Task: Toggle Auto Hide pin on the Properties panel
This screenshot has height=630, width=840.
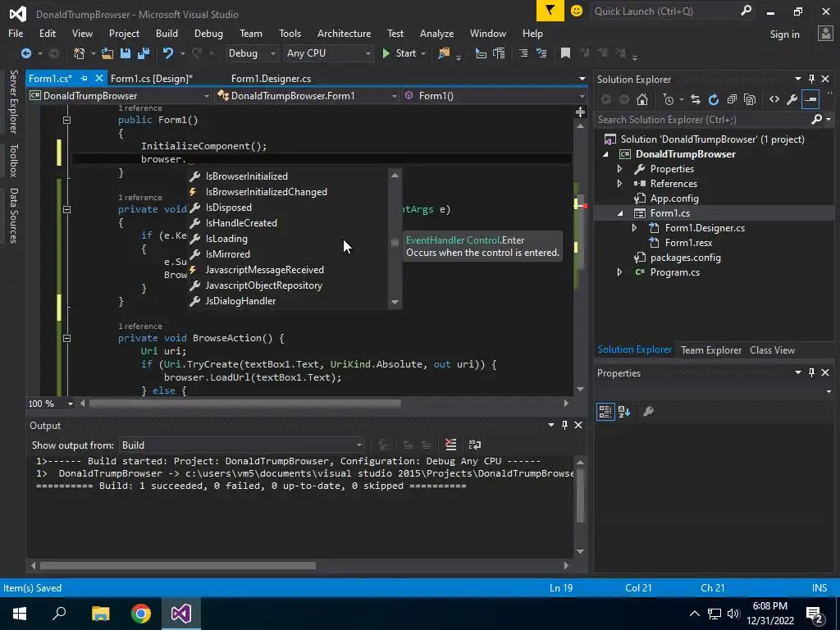Action: point(811,372)
